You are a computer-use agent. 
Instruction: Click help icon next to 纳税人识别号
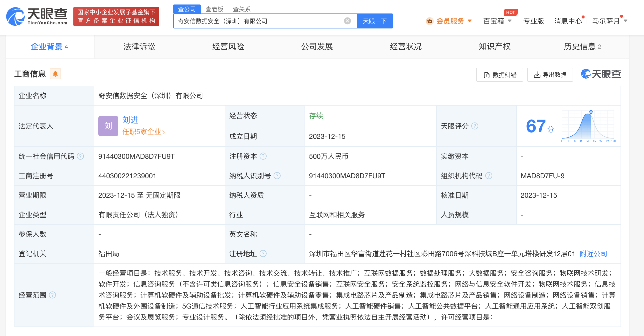coord(277,176)
